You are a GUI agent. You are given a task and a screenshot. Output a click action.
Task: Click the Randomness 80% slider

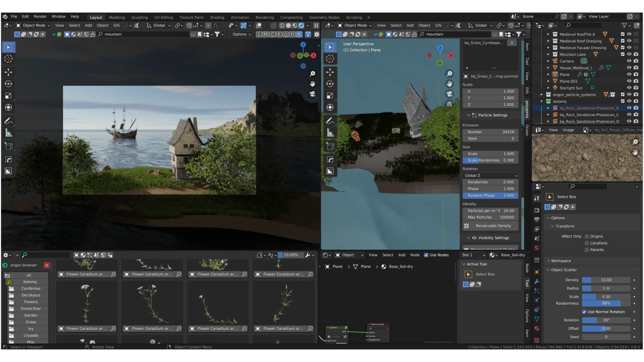tap(606, 303)
